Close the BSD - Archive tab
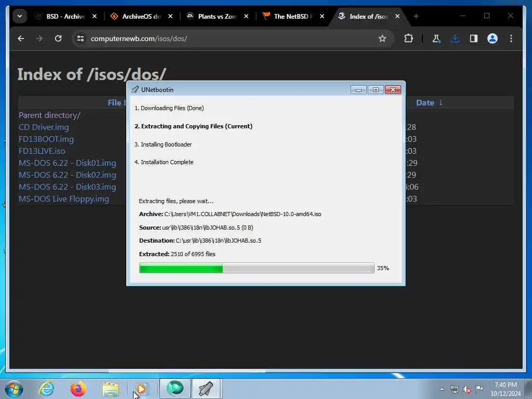The height and width of the screenshot is (399, 532). (x=95, y=16)
